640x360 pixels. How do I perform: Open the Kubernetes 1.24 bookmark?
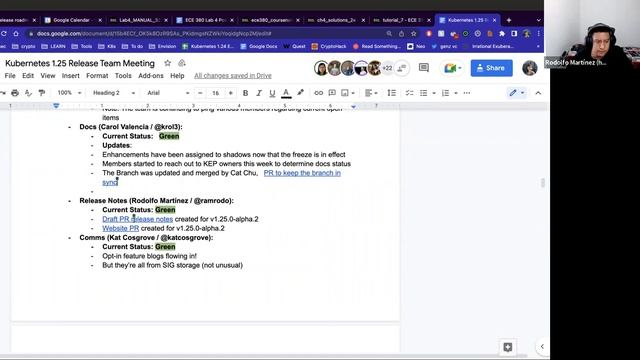point(208,47)
